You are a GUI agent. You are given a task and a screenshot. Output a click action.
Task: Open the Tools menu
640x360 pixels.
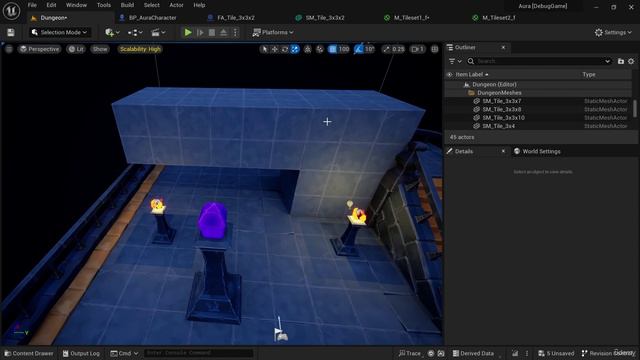click(104, 5)
